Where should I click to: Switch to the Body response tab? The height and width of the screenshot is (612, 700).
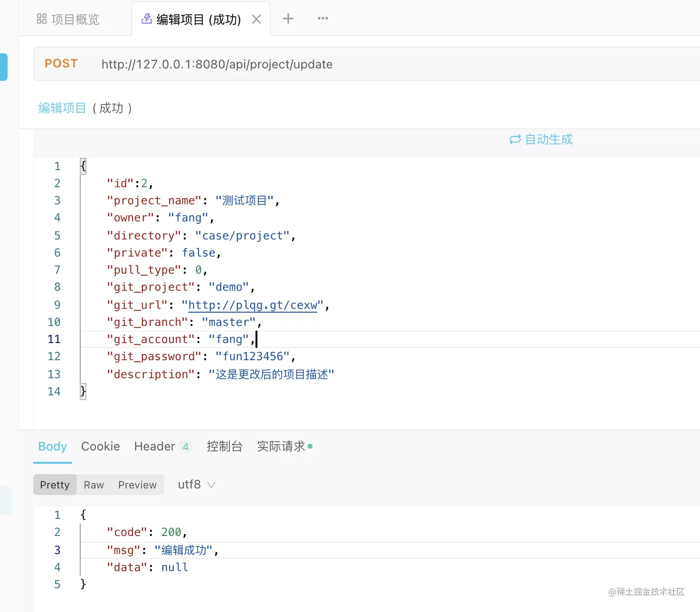coord(53,446)
